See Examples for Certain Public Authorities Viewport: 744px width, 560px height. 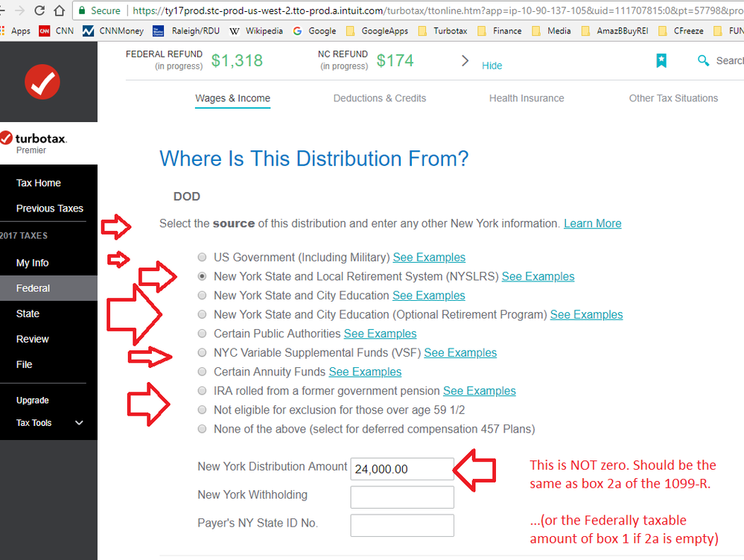coord(380,334)
